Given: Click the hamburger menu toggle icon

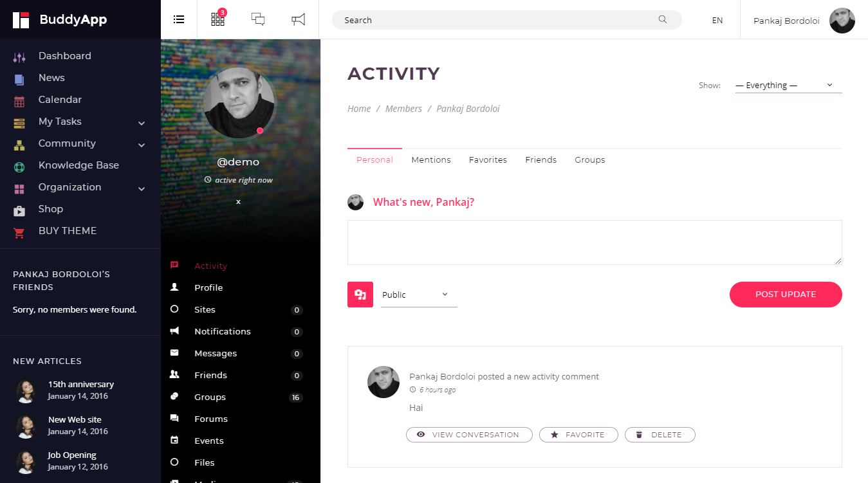Looking at the screenshot, I should pos(179,19).
